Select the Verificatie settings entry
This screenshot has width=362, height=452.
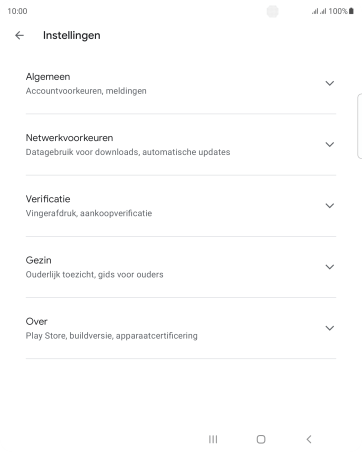click(181, 206)
